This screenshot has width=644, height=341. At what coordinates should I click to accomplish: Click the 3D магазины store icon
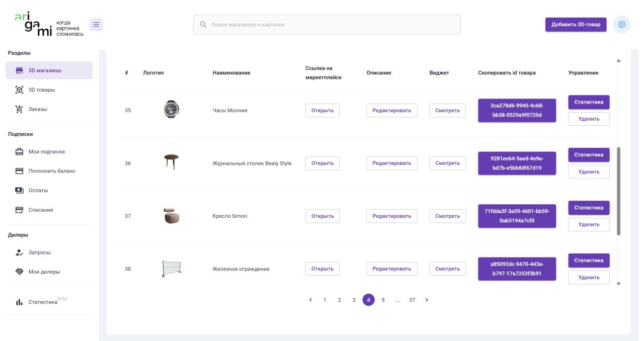20,70
